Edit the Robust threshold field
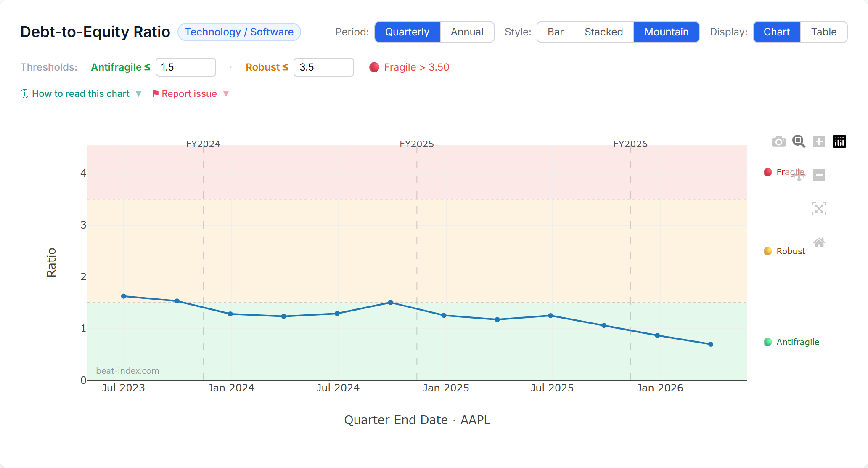Screen dimensions: 868x468 pyautogui.click(x=323, y=67)
